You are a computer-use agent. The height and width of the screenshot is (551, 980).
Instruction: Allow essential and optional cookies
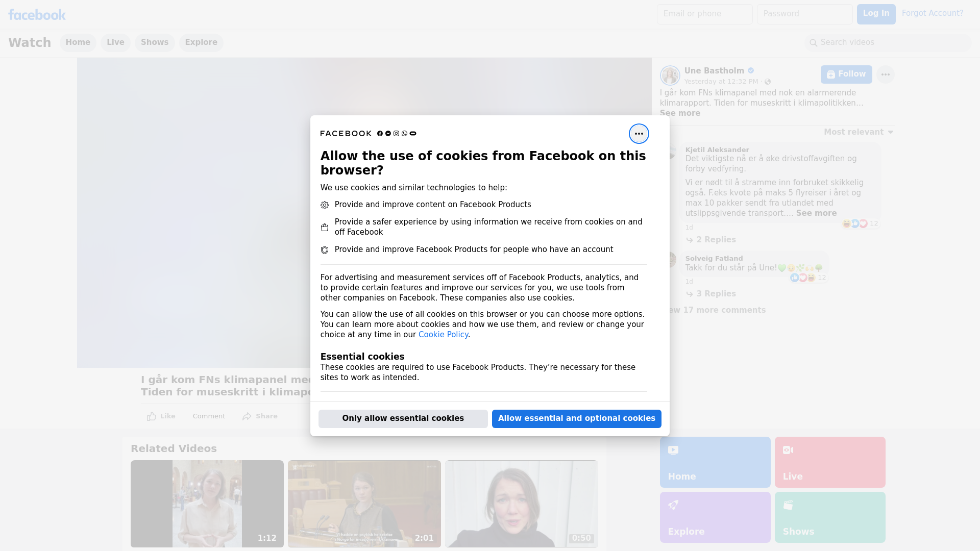[x=576, y=418]
